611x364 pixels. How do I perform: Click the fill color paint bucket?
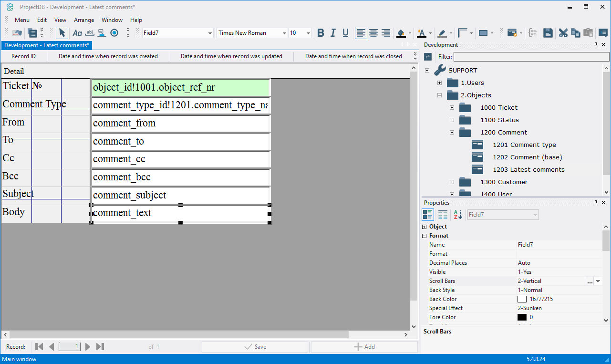pos(401,33)
